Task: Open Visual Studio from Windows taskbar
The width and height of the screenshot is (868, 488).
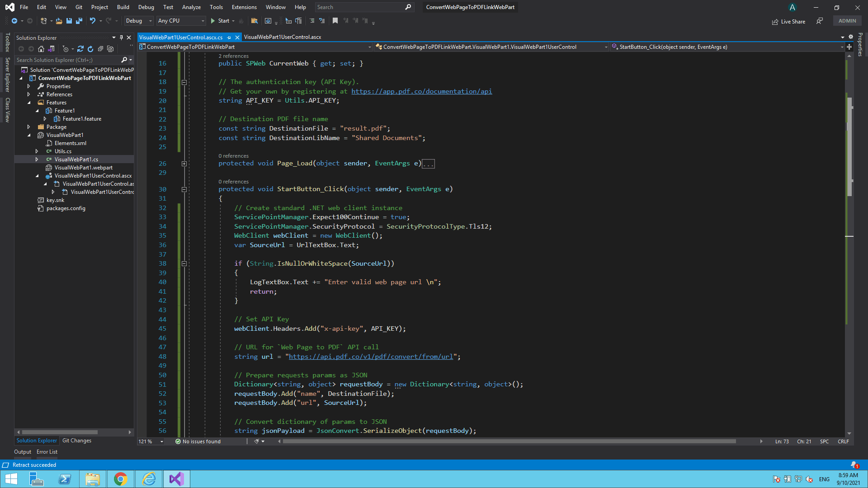Action: pyautogui.click(x=176, y=479)
